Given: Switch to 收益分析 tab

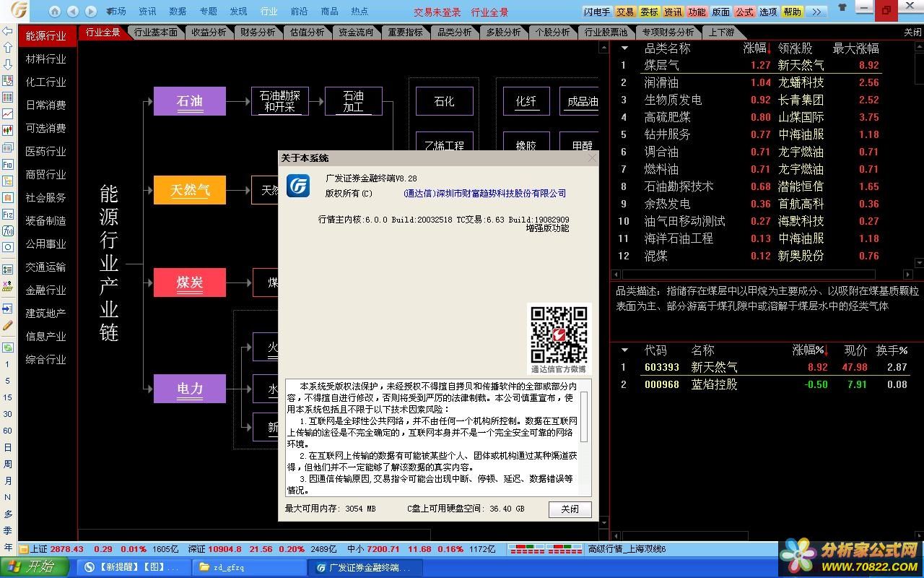Looking at the screenshot, I should 209,33.
